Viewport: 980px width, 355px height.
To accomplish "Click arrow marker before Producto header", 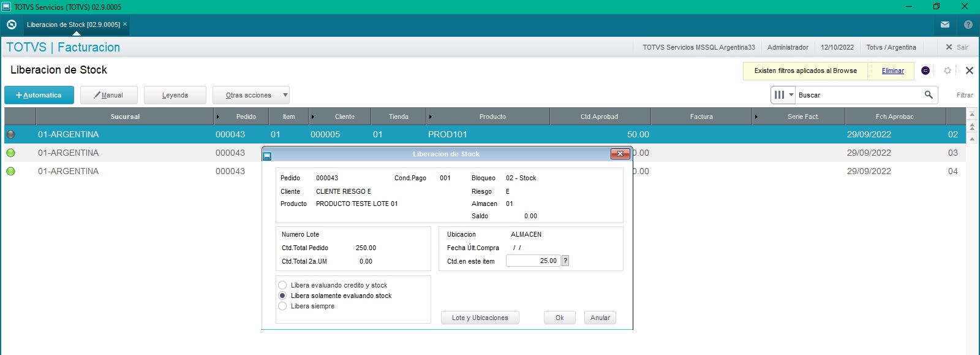I will [x=430, y=116].
